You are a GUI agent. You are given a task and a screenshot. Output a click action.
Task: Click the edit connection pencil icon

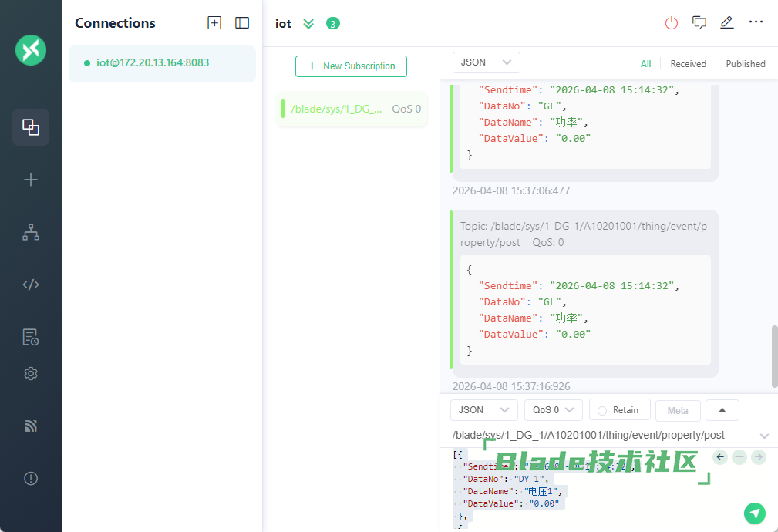tap(726, 23)
